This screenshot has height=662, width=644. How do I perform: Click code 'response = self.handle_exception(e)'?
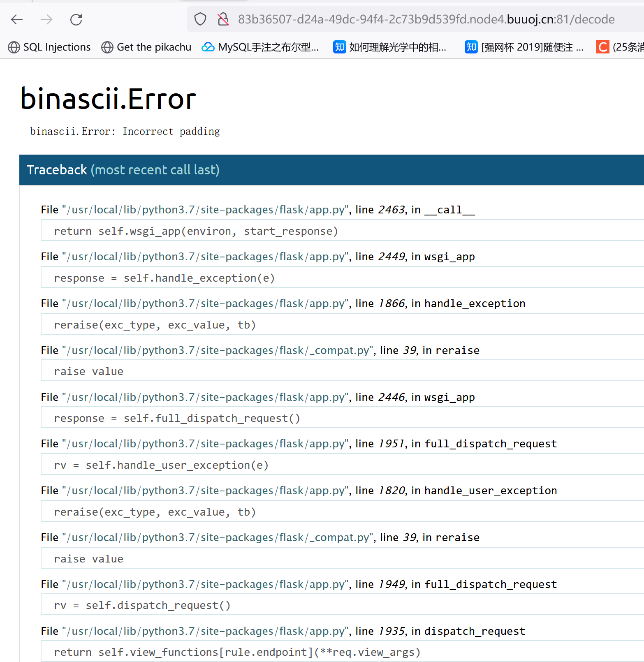coord(342,278)
